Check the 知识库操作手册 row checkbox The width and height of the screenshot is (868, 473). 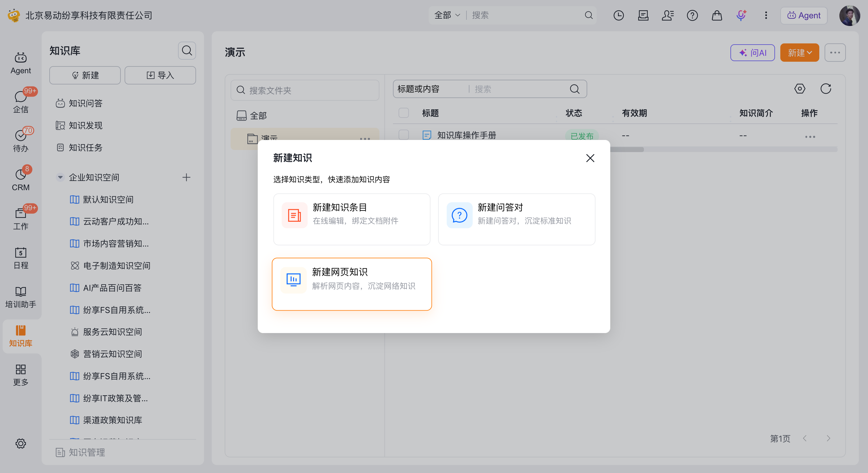(x=403, y=135)
